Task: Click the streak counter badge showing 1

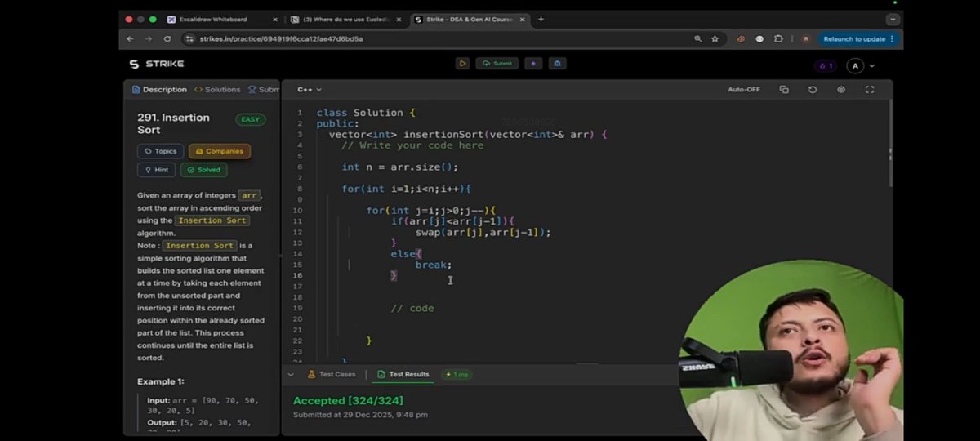Action: pos(825,65)
